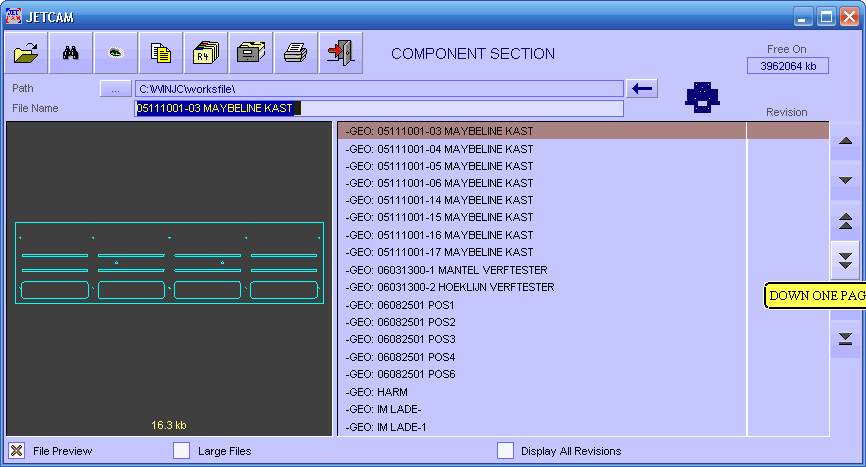866x467 pixels.
Task: Select GEO: 05111001-04 MAYBELINE KAST
Action: click(542, 149)
